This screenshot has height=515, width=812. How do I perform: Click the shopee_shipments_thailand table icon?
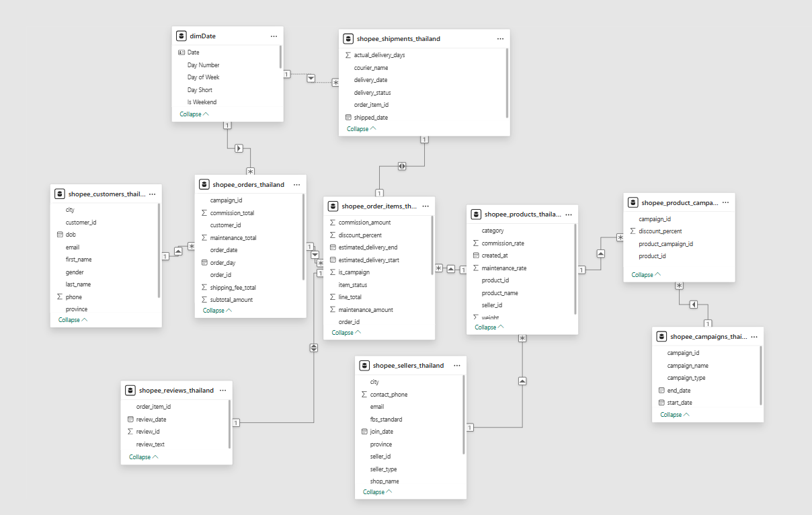pos(348,39)
